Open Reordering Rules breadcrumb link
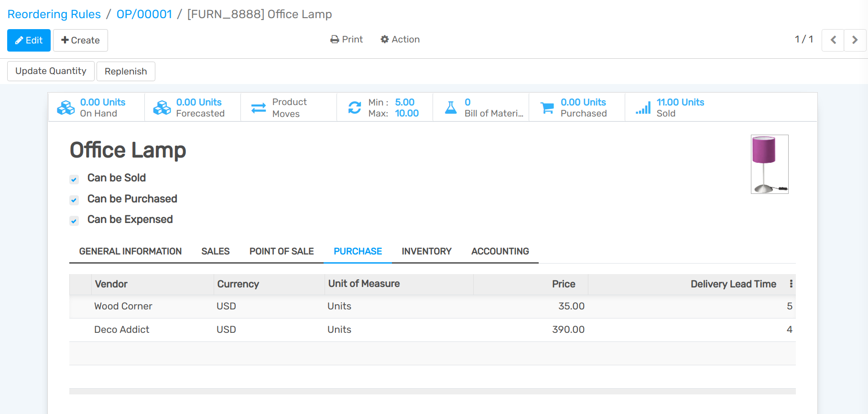868x414 pixels. [x=54, y=14]
